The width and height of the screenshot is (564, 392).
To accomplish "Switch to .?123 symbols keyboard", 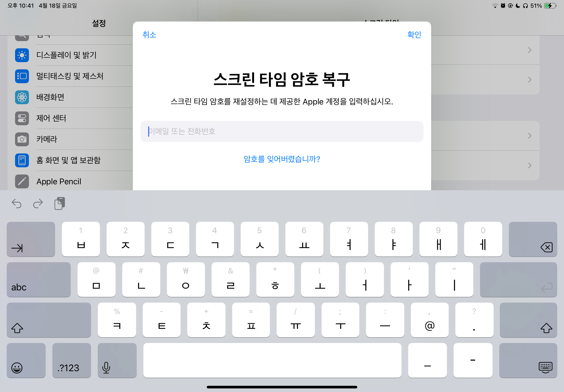I will (71, 360).
